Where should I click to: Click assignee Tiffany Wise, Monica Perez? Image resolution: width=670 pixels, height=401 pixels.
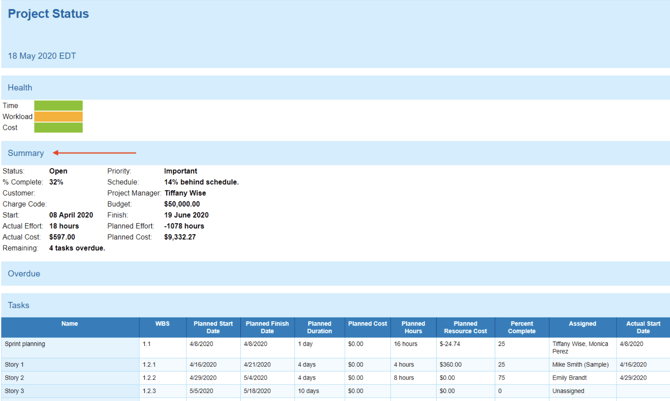coord(580,348)
